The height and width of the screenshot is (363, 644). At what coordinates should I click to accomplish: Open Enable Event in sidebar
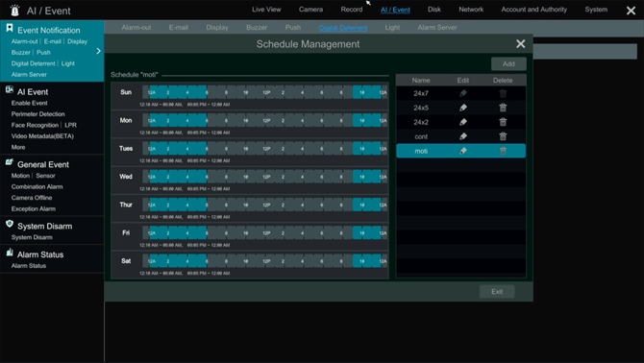coord(29,103)
